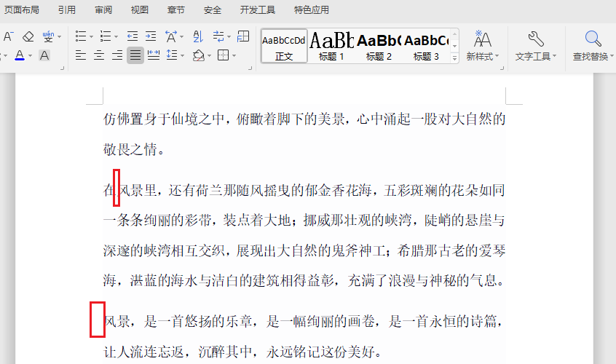
Task: Apply the 标题 3 style
Action: pyautogui.click(x=426, y=46)
